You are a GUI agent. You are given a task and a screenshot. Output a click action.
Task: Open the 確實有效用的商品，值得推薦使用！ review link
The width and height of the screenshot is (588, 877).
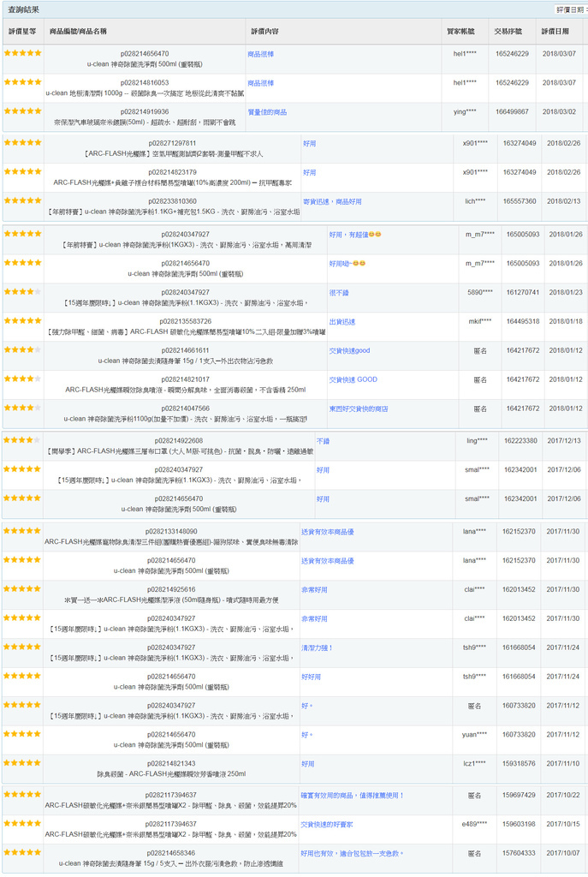coord(352,796)
